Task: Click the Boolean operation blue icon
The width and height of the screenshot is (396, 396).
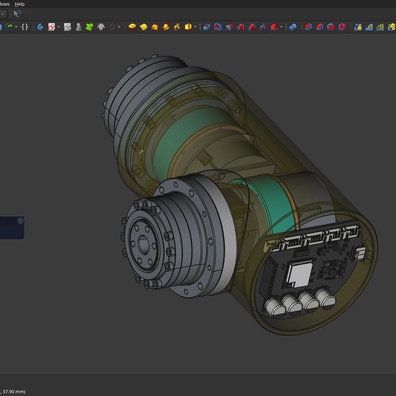Action: [293, 27]
